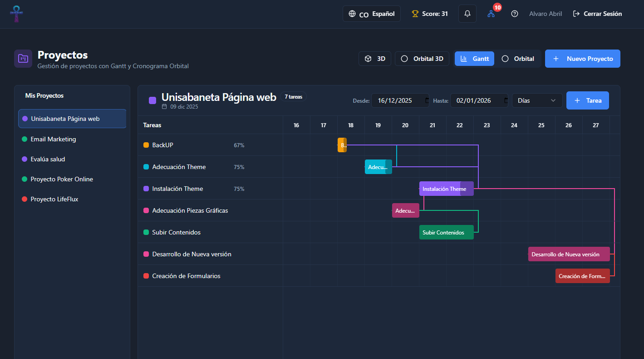Viewport: 644px width, 359px height.
Task: Open the notifications bell
Action: (x=467, y=14)
